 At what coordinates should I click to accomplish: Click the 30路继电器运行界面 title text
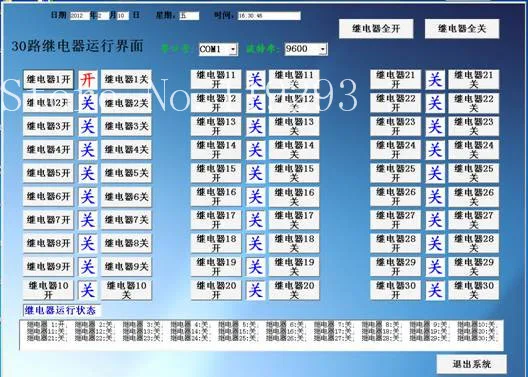point(77,46)
